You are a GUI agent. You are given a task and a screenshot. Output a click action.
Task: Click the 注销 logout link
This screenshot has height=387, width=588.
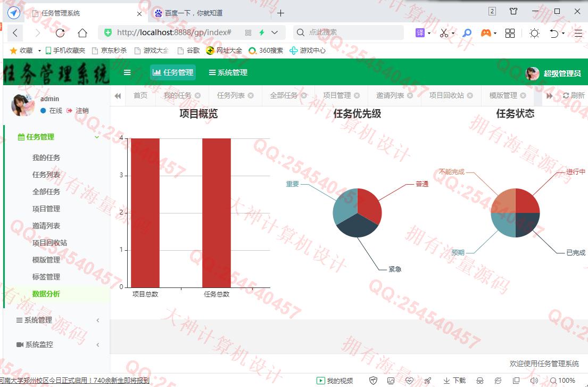coord(78,111)
